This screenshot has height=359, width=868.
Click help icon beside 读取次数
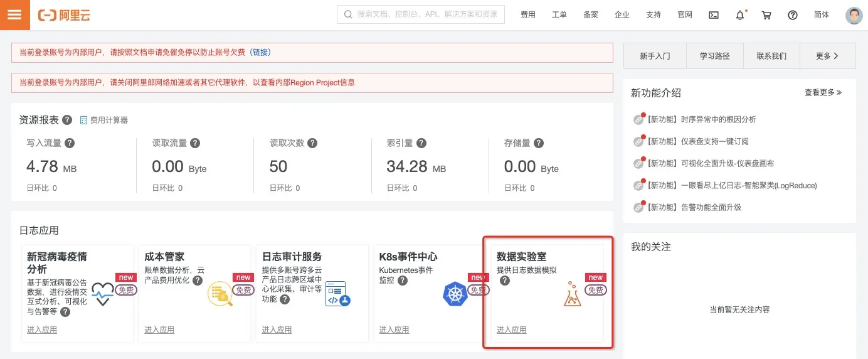(312, 143)
